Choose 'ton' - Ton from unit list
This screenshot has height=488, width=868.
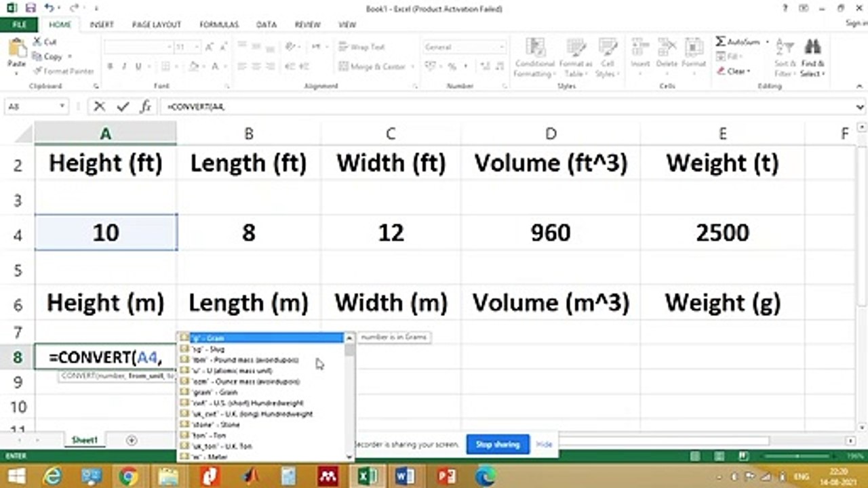point(262,435)
